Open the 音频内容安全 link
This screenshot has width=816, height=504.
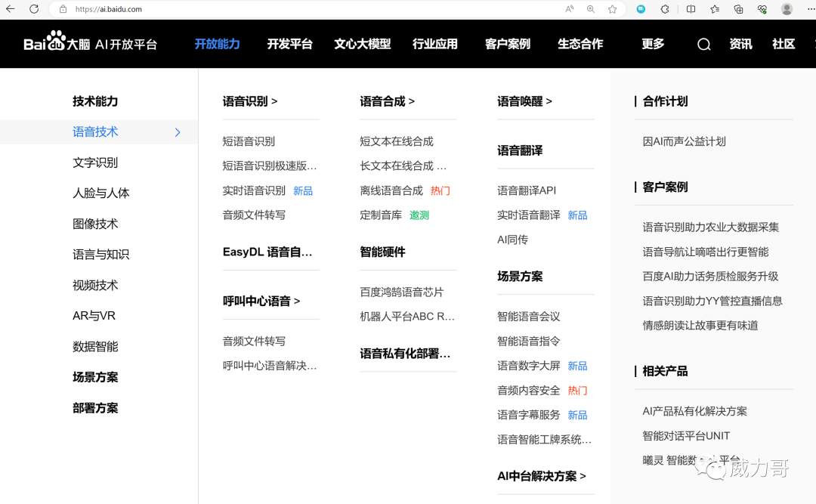(529, 390)
